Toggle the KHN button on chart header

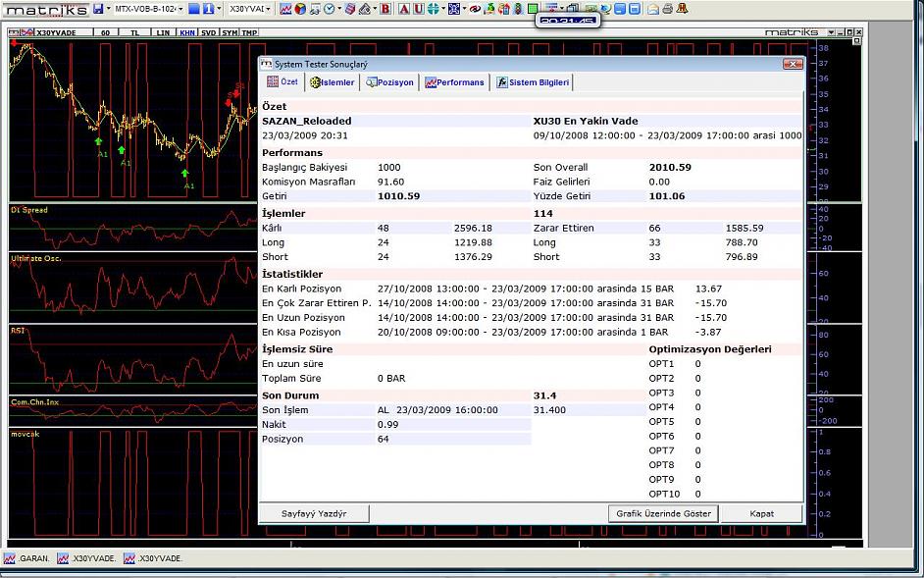point(186,32)
